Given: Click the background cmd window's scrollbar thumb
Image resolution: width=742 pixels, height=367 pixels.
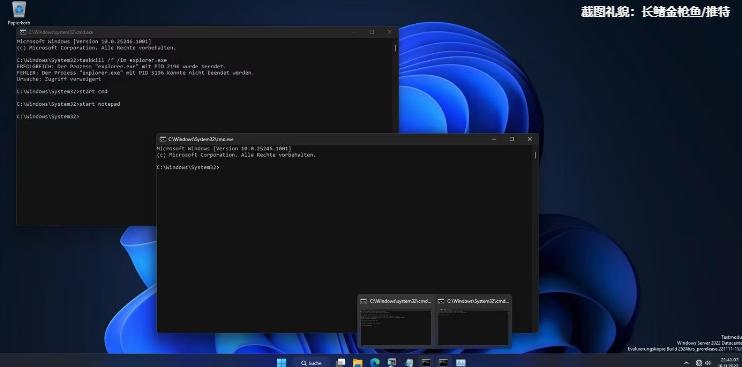Looking at the screenshot, I should (395, 48).
